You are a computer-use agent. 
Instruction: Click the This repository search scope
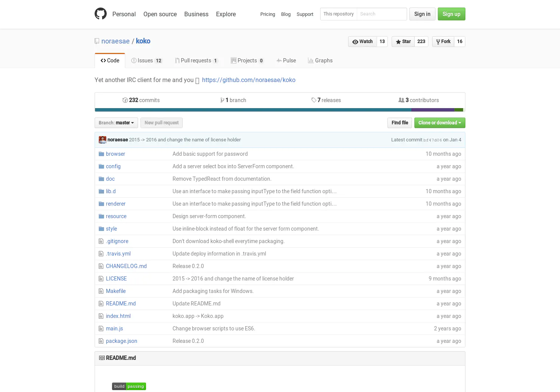[339, 14]
